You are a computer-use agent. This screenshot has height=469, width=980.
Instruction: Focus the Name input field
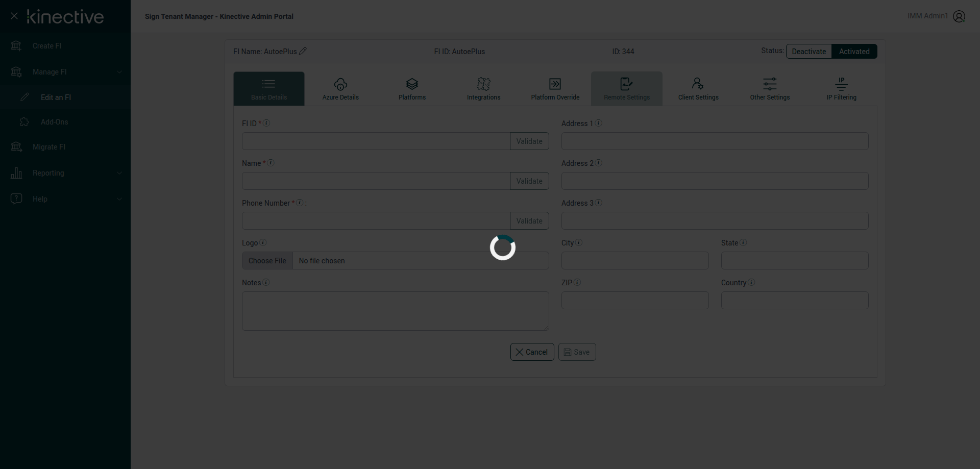pyautogui.click(x=376, y=181)
